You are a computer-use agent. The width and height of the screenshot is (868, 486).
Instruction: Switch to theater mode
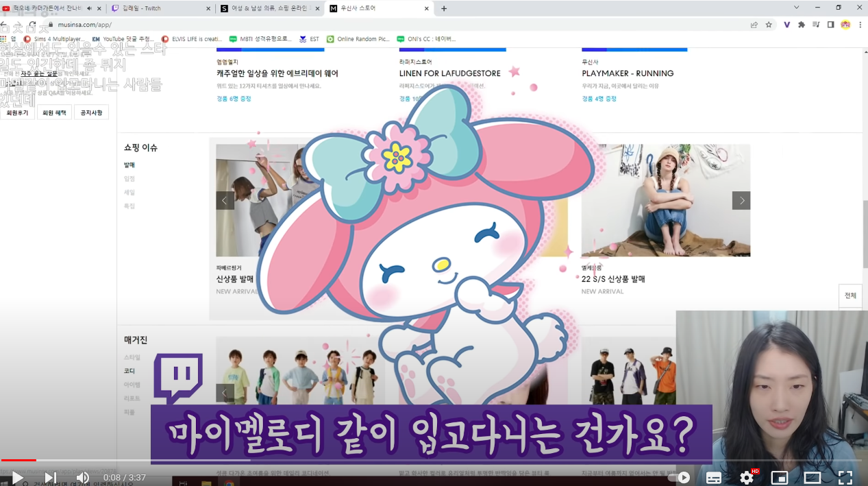812,478
